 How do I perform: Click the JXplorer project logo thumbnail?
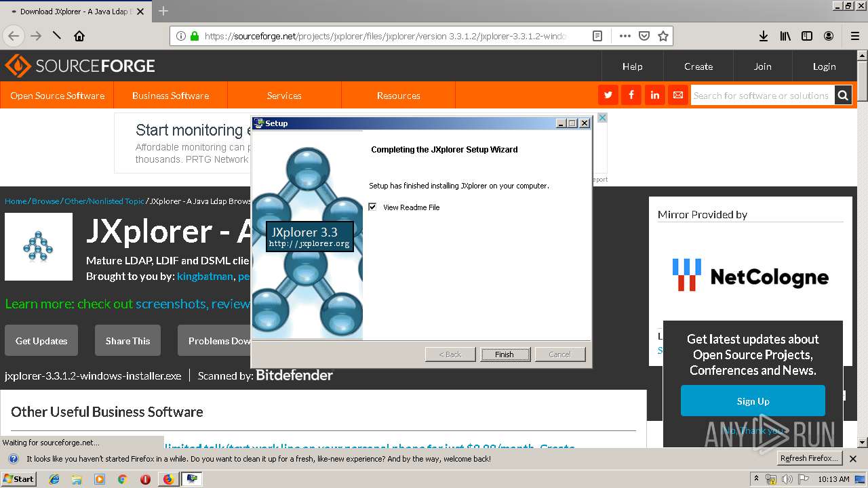pyautogui.click(x=39, y=247)
